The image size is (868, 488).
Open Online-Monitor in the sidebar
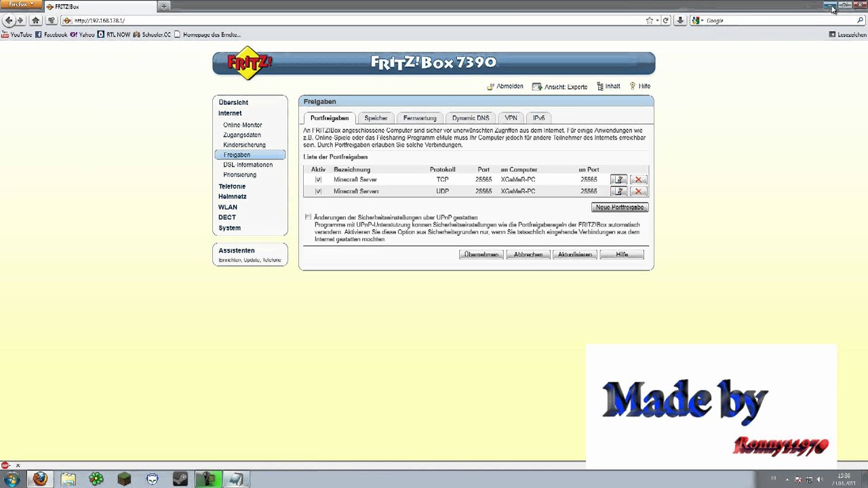point(243,125)
